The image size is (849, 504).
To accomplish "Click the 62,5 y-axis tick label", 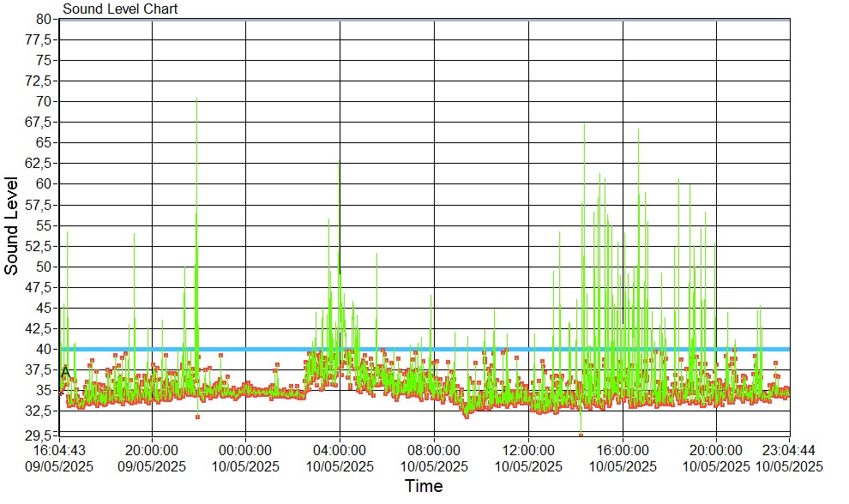I will pyautogui.click(x=40, y=163).
